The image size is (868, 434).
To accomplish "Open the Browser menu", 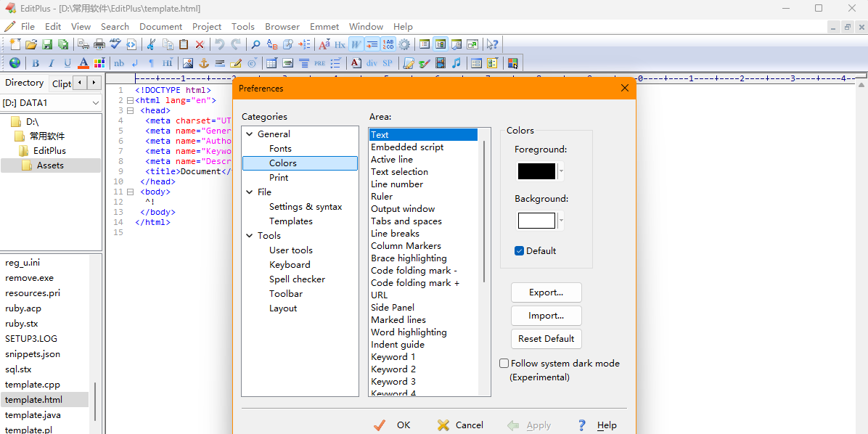I will [x=282, y=27].
